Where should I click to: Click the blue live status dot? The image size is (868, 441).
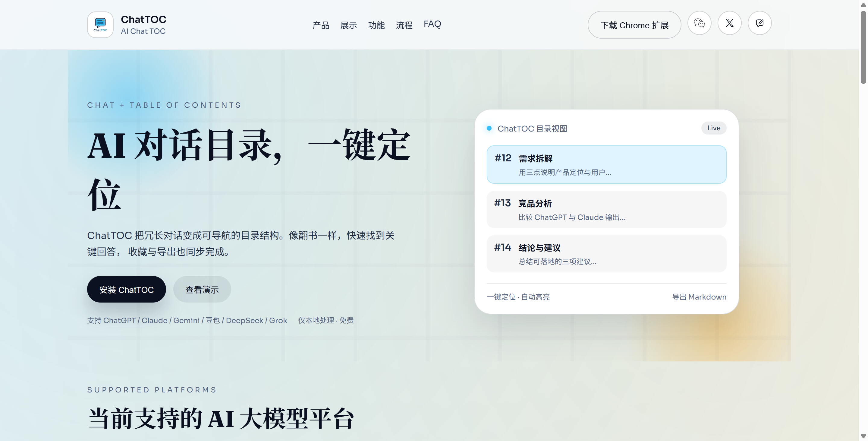pyautogui.click(x=489, y=128)
